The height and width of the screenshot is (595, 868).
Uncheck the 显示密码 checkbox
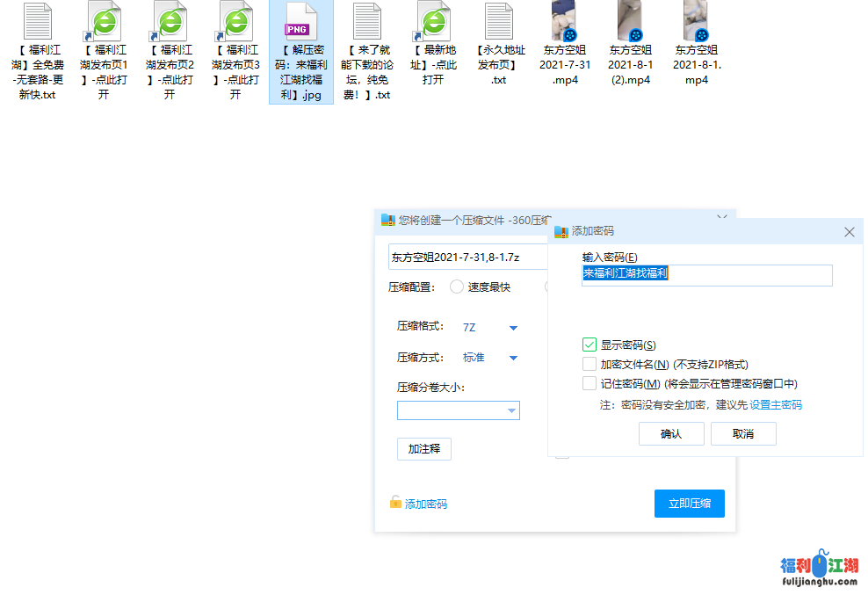(590, 345)
